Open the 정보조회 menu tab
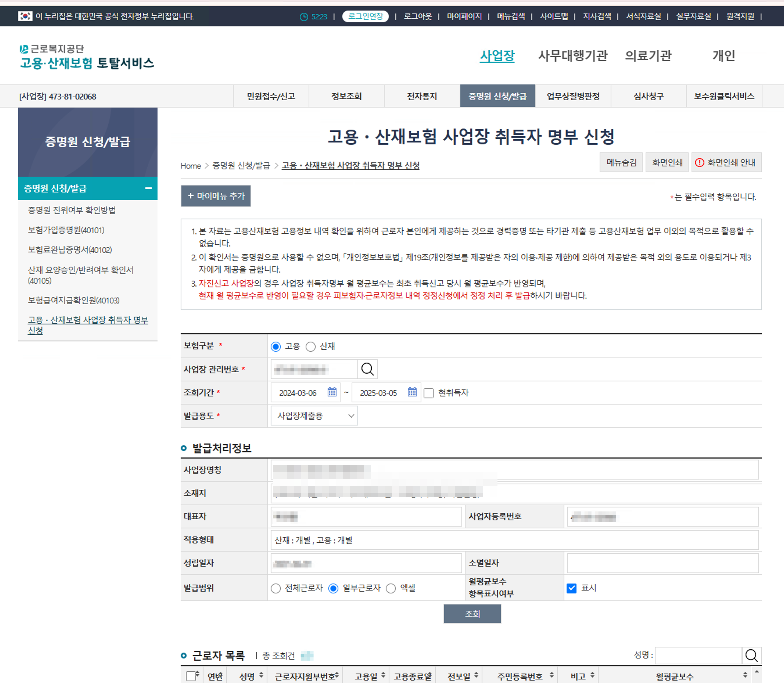 [x=346, y=96]
